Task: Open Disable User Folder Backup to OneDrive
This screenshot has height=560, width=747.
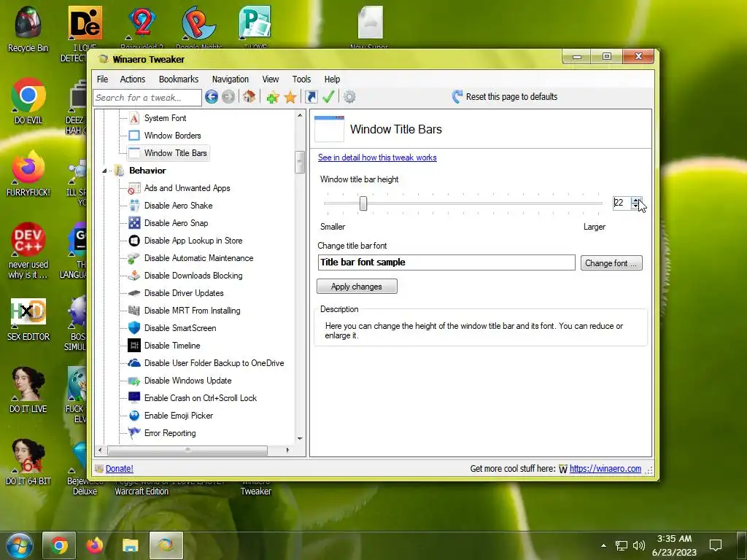Action: click(x=214, y=363)
